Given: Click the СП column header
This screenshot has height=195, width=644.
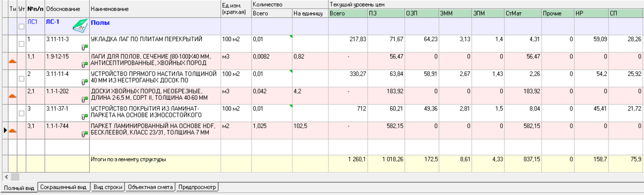Looking at the screenshot, I should 626,13.
